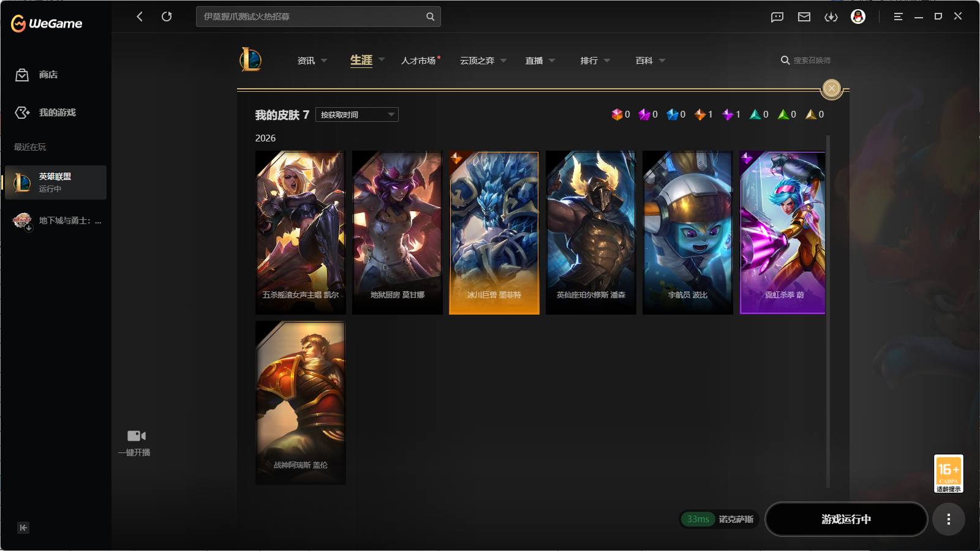Viewport: 980px width, 551px height.
Task: Open the 商店 shop icon in sidebar
Action: tap(22, 75)
